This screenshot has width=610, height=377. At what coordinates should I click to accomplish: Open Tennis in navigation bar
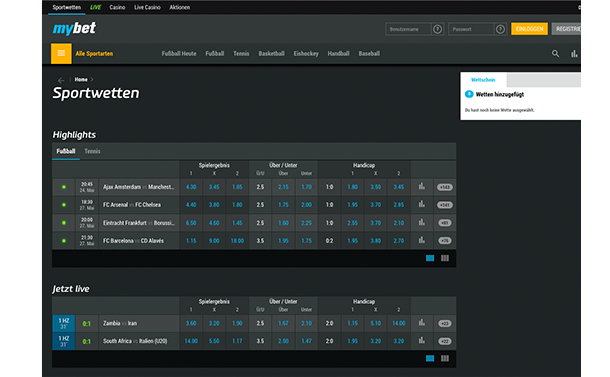coord(241,54)
